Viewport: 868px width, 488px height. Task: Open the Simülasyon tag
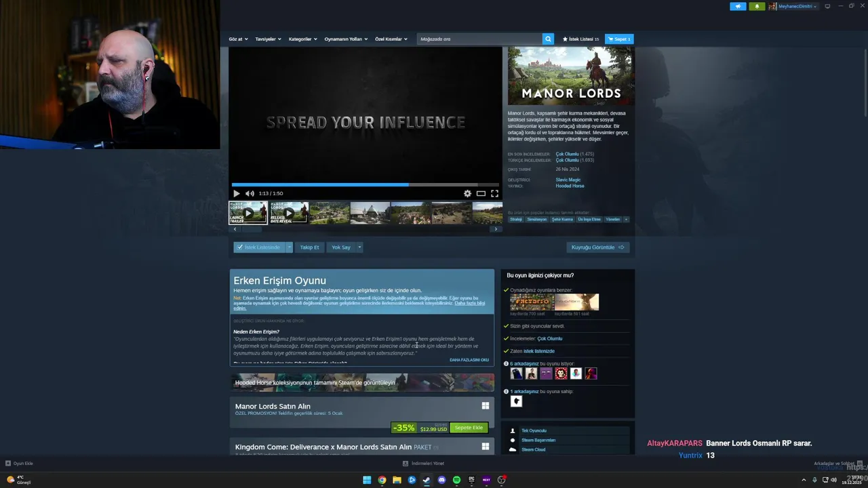pos(537,220)
